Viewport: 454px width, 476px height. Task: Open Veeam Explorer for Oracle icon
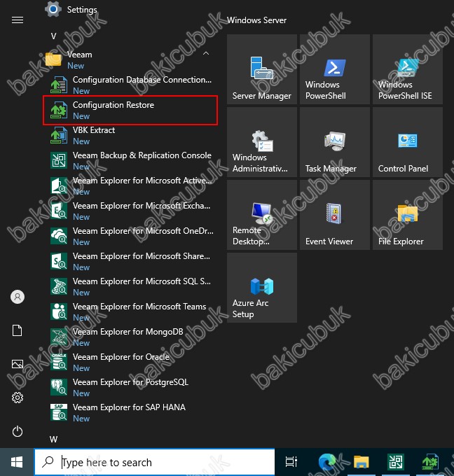pyautogui.click(x=59, y=362)
